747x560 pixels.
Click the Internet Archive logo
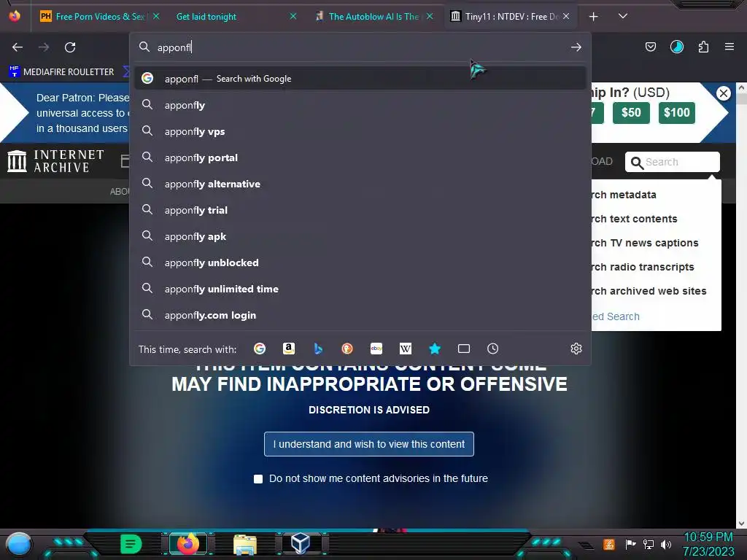click(x=56, y=161)
